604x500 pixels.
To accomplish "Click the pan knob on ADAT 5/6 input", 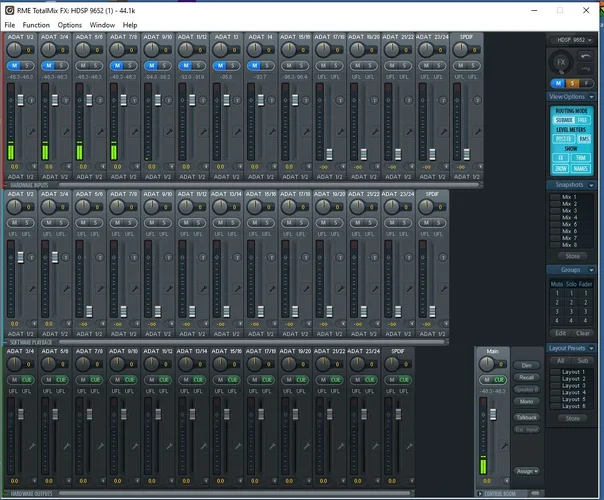I will pos(82,51).
